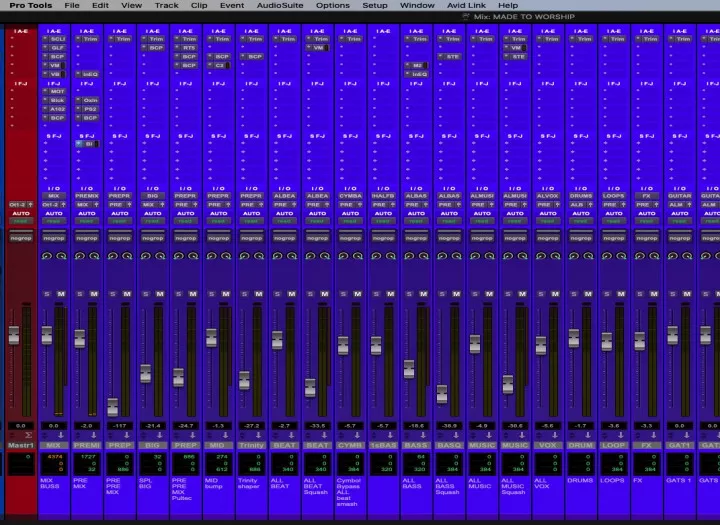Click the Trinity shaper comments field
Image resolution: width=720 pixels, height=525 pixels.
pos(252,498)
